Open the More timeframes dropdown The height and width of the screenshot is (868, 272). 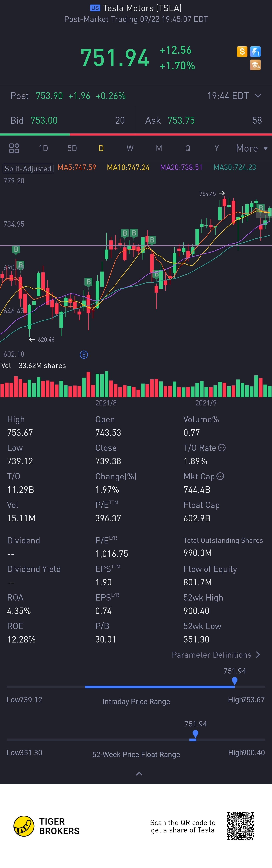coord(251,148)
